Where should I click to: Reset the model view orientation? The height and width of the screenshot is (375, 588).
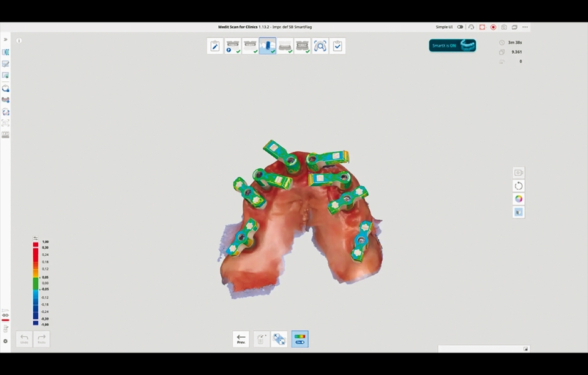518,186
